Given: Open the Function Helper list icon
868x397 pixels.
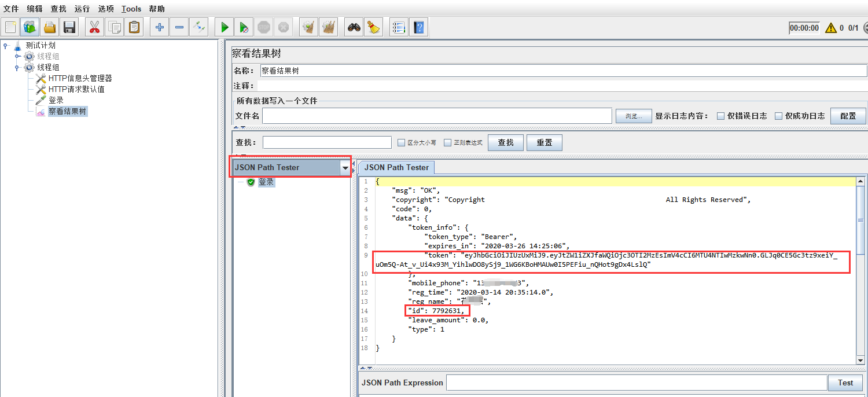Looking at the screenshot, I should 399,27.
